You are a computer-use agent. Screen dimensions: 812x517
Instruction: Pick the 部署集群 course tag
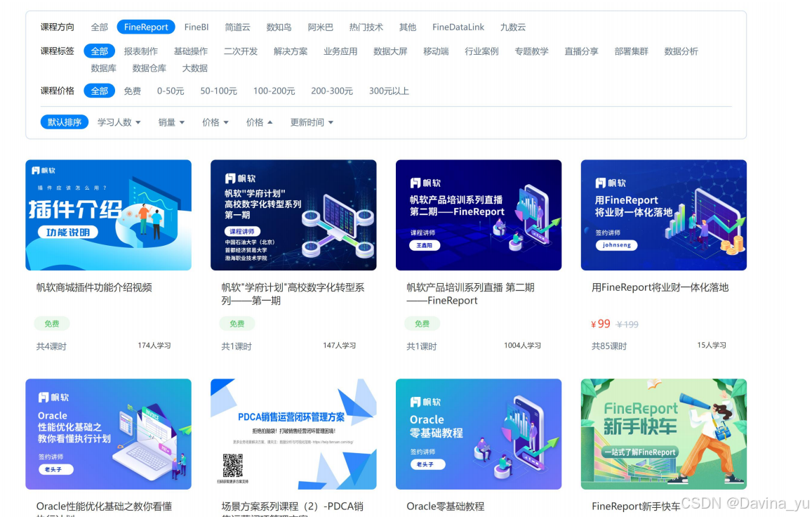631,51
